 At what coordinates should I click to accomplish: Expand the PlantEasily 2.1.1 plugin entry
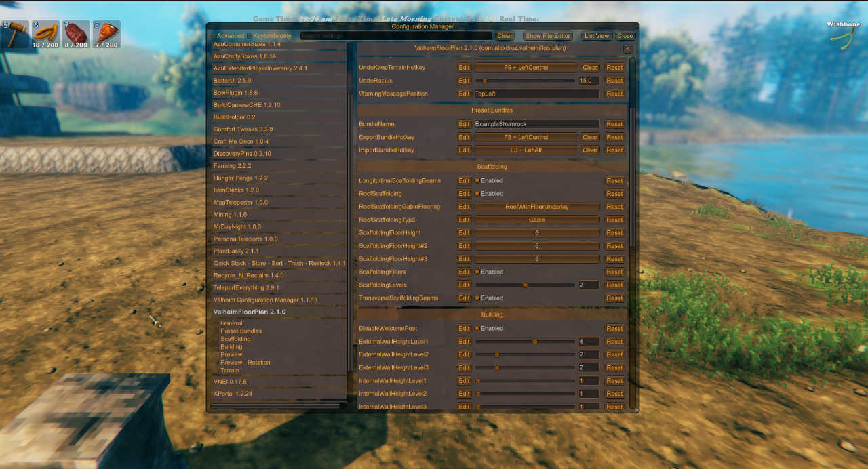(x=278, y=251)
